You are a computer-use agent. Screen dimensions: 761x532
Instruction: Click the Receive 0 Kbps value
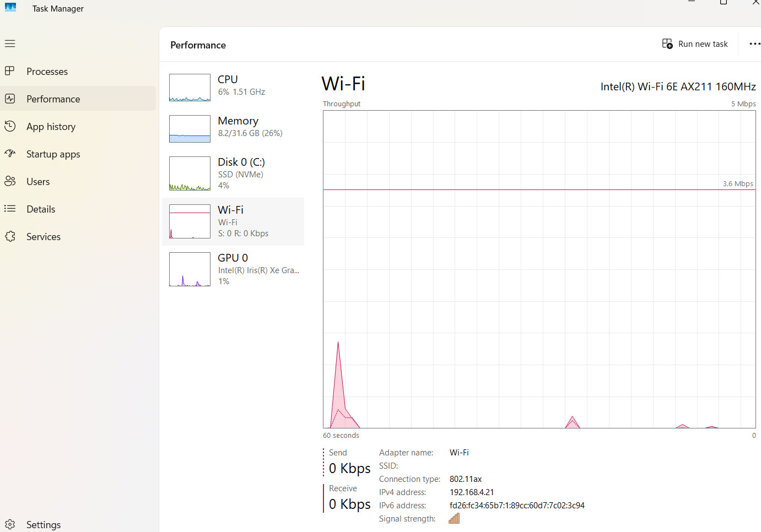pos(350,504)
